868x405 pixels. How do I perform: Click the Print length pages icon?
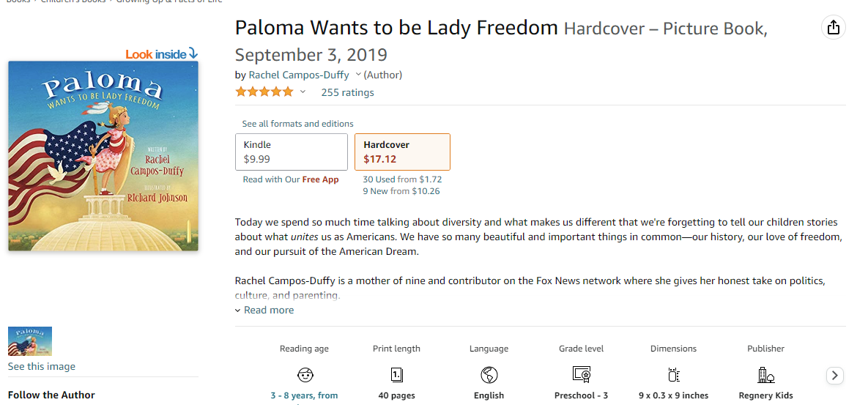397,375
